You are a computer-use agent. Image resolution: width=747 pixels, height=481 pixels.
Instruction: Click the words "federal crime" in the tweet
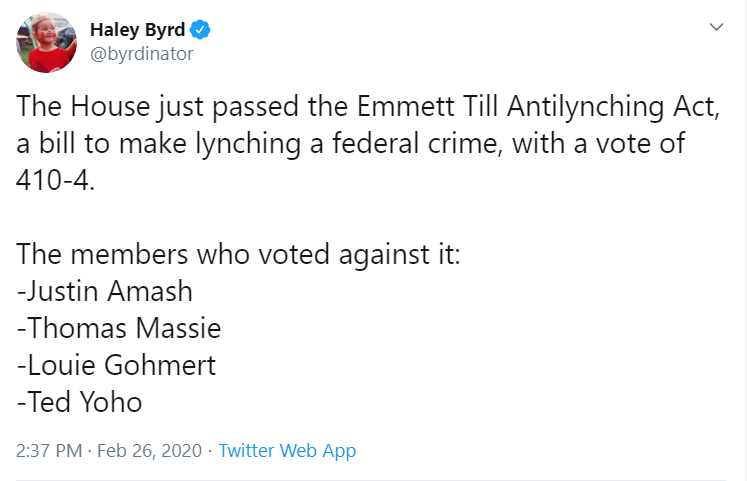click(x=422, y=143)
